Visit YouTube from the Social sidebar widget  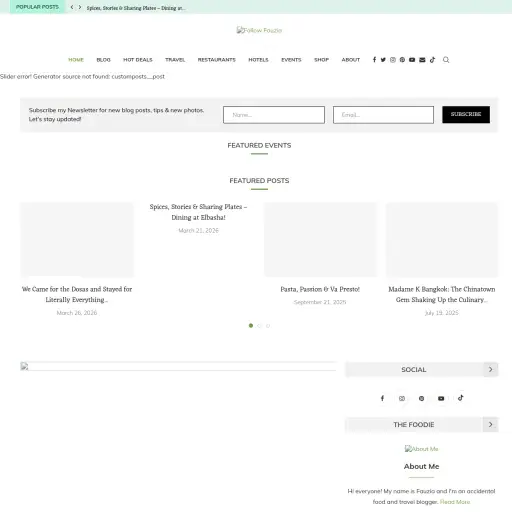pyautogui.click(x=441, y=398)
